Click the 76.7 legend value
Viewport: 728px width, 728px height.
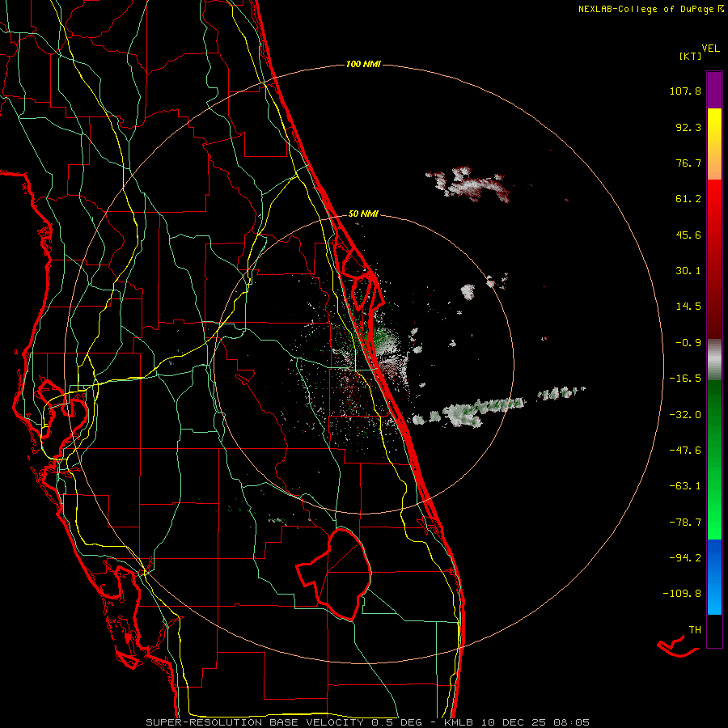[x=688, y=163]
